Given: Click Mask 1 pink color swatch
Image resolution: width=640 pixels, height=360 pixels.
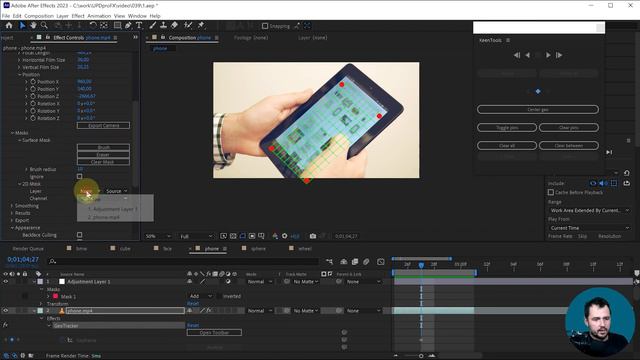Looking at the screenshot, I should [x=55, y=296].
